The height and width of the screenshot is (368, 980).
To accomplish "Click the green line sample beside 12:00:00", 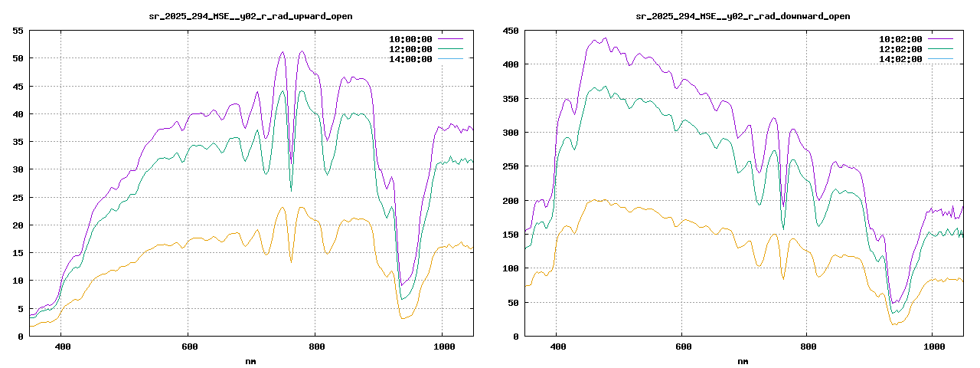I will coord(450,48).
